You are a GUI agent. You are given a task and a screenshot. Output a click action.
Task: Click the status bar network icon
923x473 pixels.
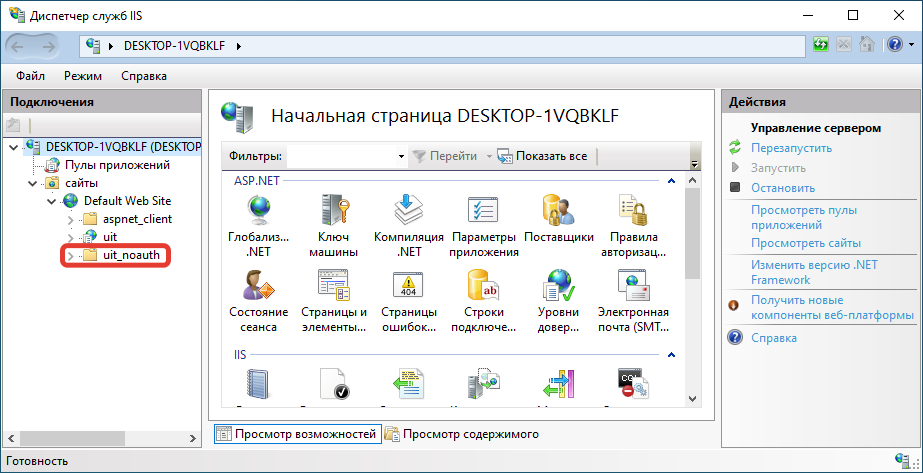tap(902, 459)
